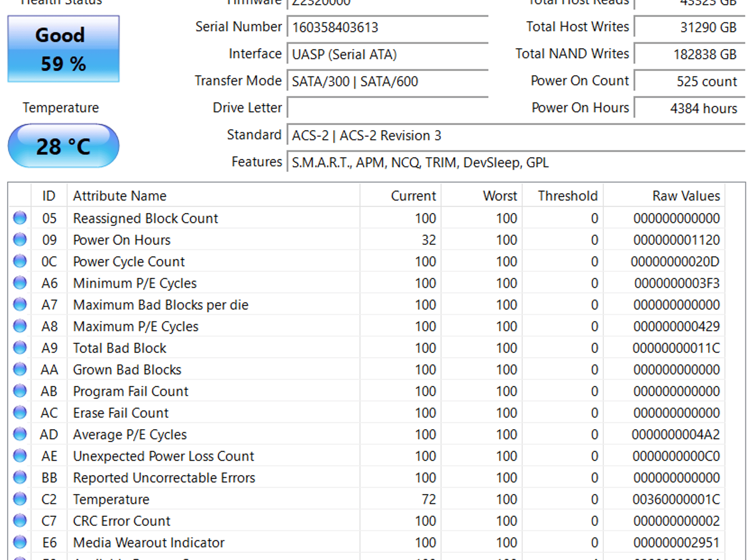Image resolution: width=747 pixels, height=560 pixels.
Task: Click the Total NAND Writes value 182838 GB
Action: [689, 54]
